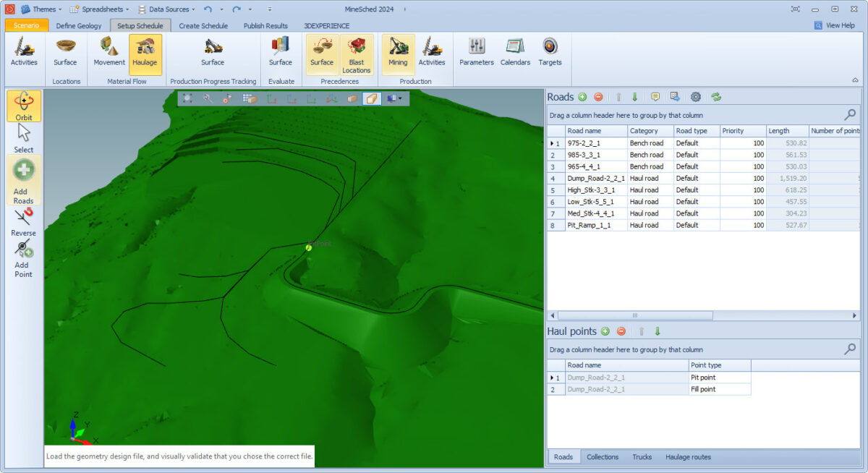Refresh the Roads list
Viewport: 868px width, 473px height.
pyautogui.click(x=716, y=97)
